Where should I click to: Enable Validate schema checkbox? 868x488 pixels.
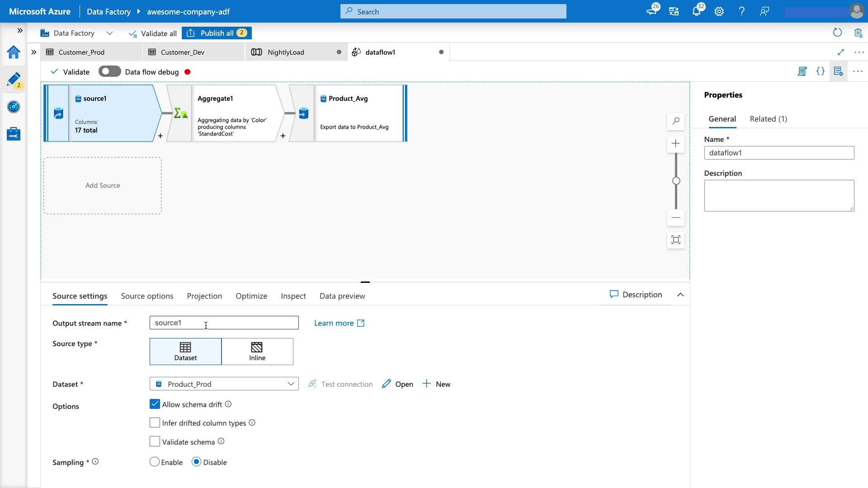[x=155, y=441]
